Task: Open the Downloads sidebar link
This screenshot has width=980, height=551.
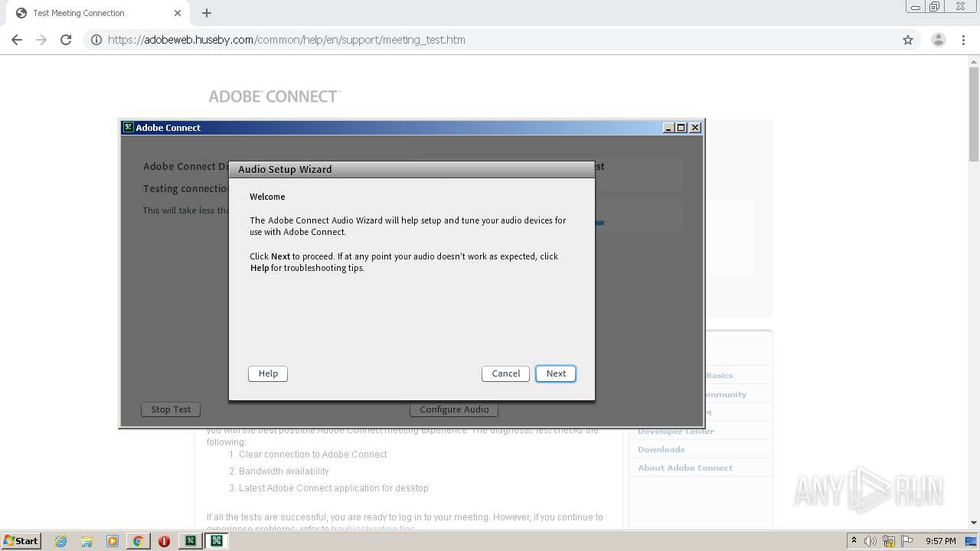Action: (661, 449)
